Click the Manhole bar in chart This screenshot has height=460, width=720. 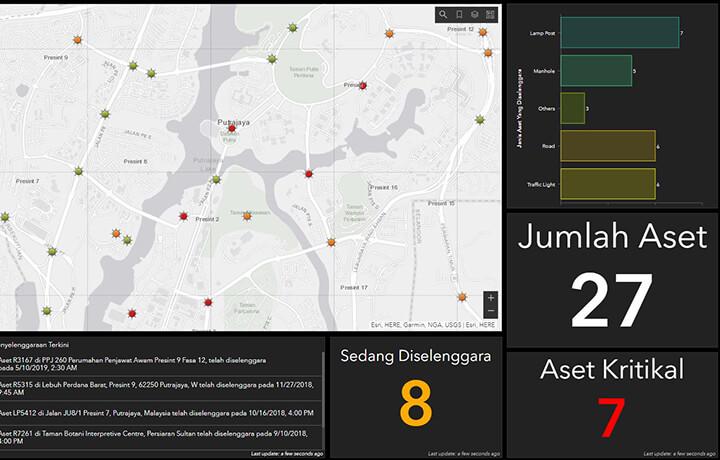tap(596, 71)
